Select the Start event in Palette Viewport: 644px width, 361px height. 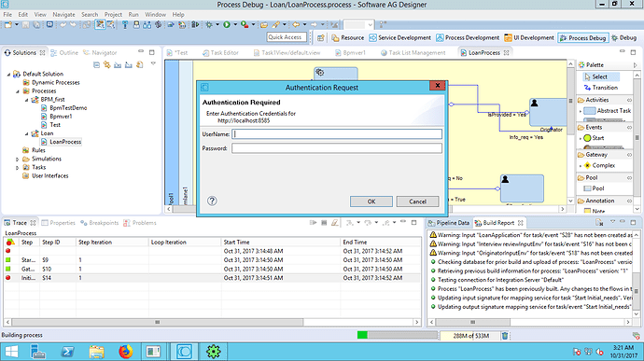pos(594,138)
